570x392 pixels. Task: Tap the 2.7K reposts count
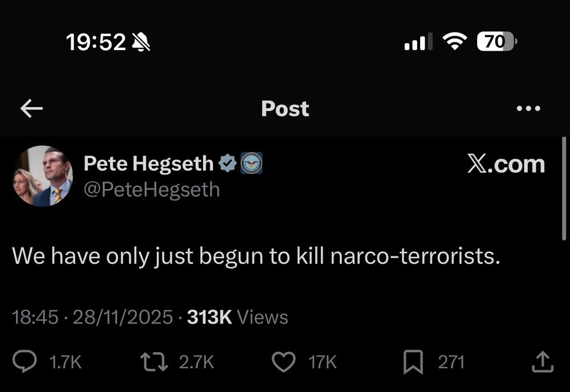(198, 361)
